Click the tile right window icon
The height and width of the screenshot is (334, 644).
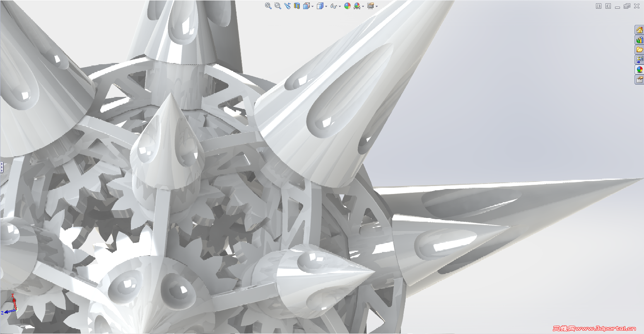[x=608, y=6]
